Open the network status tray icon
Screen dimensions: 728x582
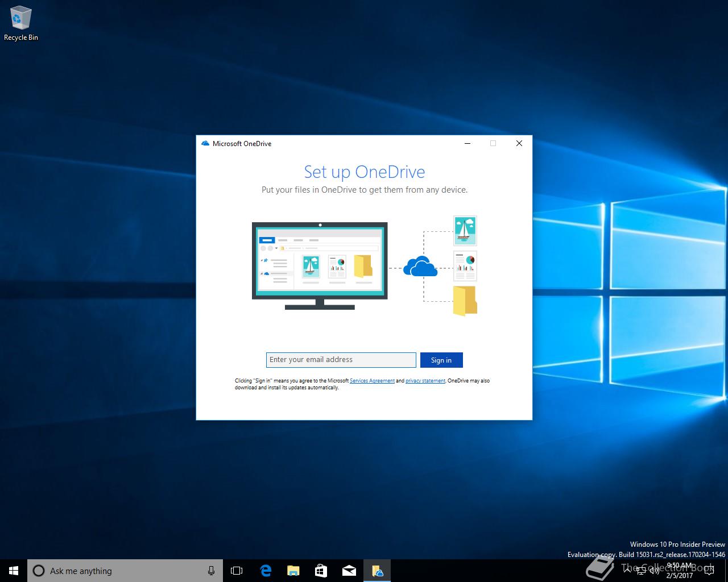pyautogui.click(x=641, y=571)
